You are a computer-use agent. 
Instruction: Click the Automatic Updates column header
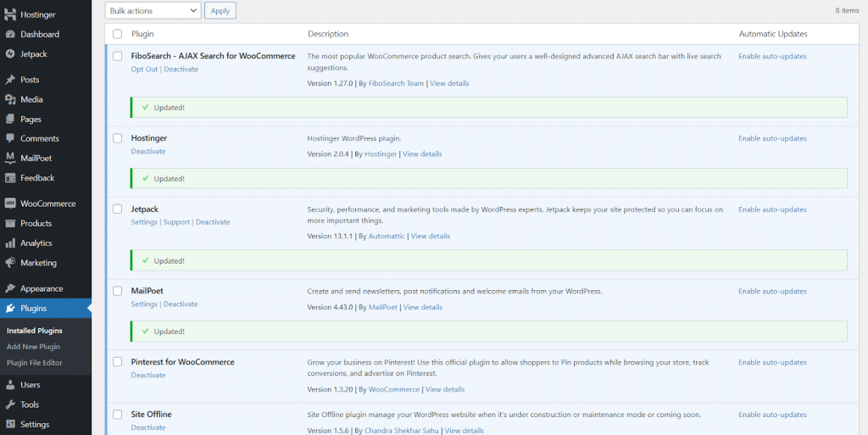point(773,34)
